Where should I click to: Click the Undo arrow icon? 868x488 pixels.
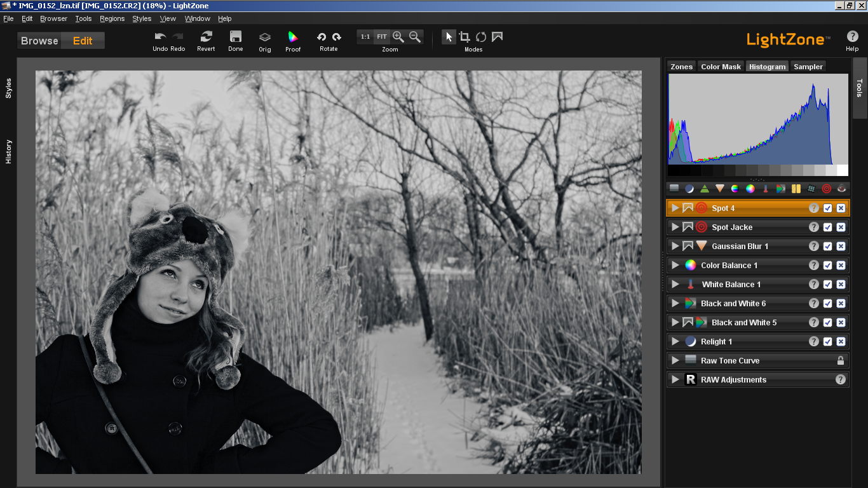click(x=160, y=37)
